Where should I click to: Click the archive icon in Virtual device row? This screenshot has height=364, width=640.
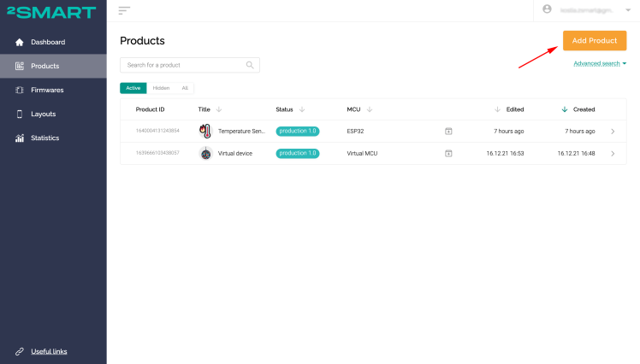[x=448, y=153]
